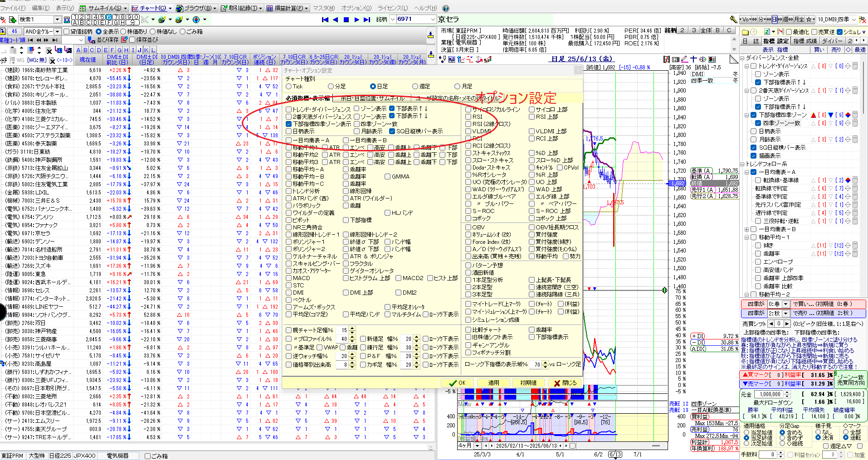Screen dimensions: 868x460
Task: Click the green refresh icon in the right panel
Action: coord(767,32)
